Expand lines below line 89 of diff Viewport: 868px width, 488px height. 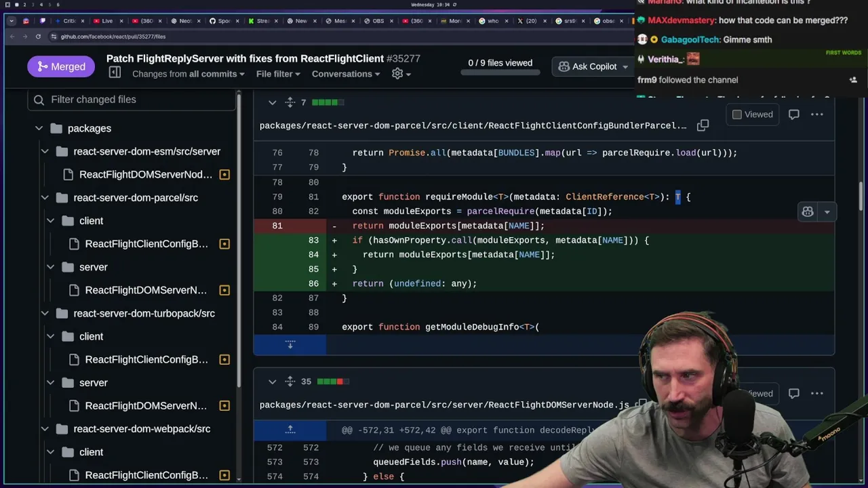pyautogui.click(x=290, y=344)
